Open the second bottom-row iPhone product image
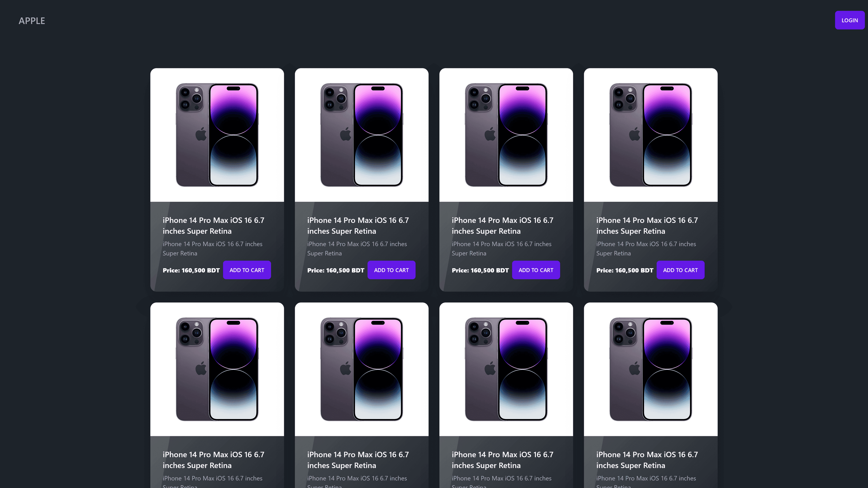 tap(362, 369)
